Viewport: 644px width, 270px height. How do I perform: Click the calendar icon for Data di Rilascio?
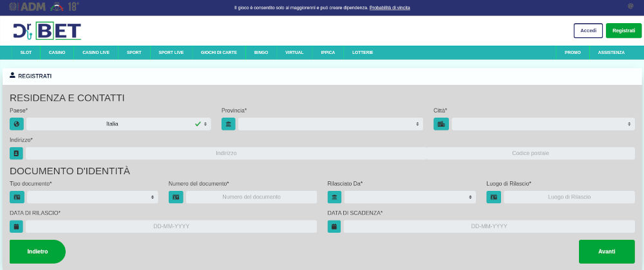click(17, 226)
